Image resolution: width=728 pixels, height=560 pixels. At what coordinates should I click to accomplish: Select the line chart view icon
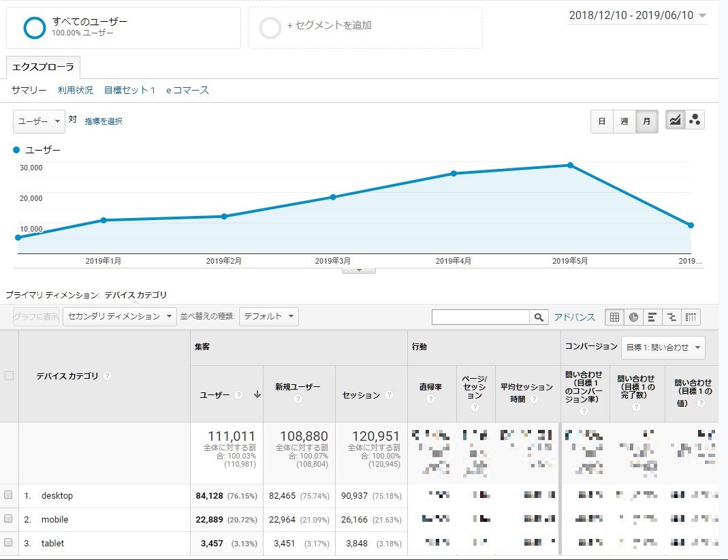(x=675, y=121)
